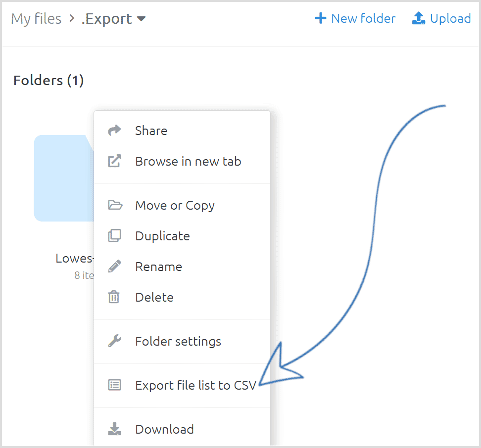Go to My files breadcrumb link

click(36, 19)
